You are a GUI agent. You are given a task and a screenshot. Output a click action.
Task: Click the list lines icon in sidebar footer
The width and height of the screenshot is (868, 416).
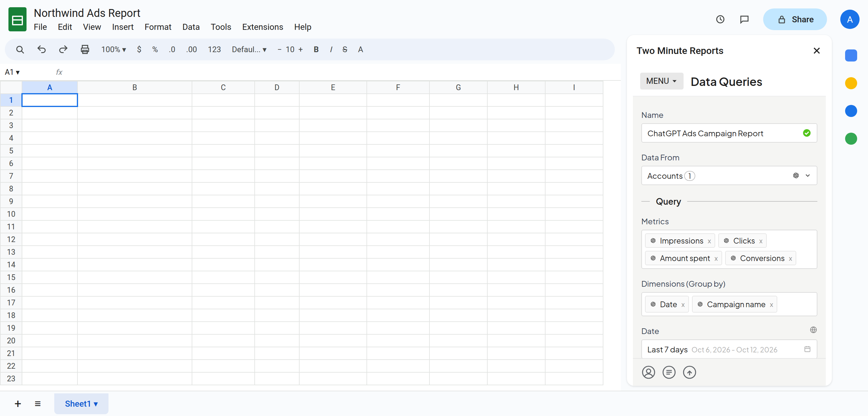(669, 372)
